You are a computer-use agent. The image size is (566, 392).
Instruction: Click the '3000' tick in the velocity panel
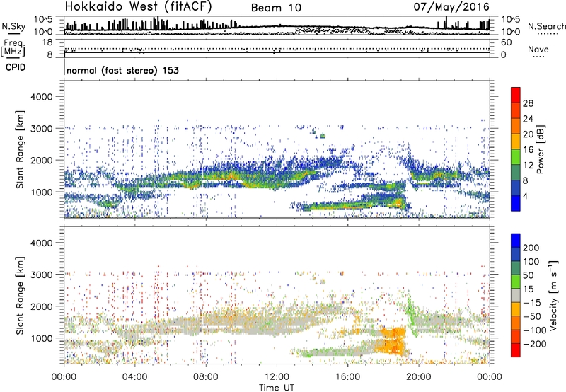42,275
